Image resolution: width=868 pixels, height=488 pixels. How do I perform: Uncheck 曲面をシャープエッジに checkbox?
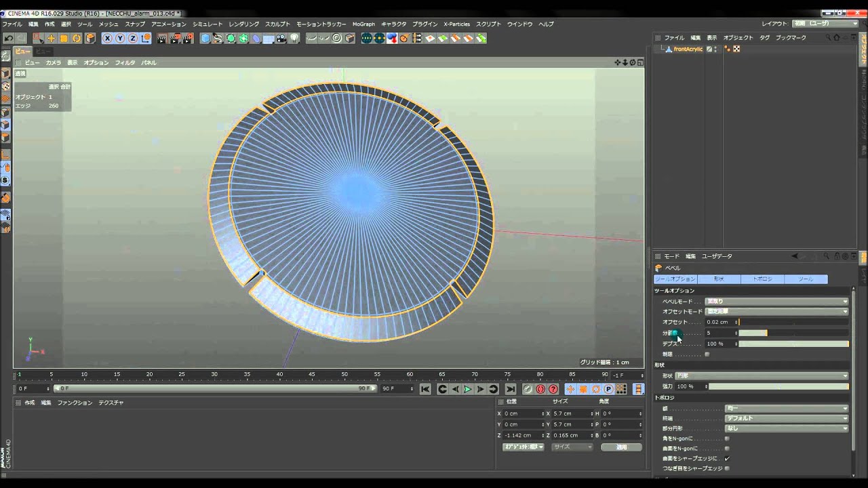point(727,459)
